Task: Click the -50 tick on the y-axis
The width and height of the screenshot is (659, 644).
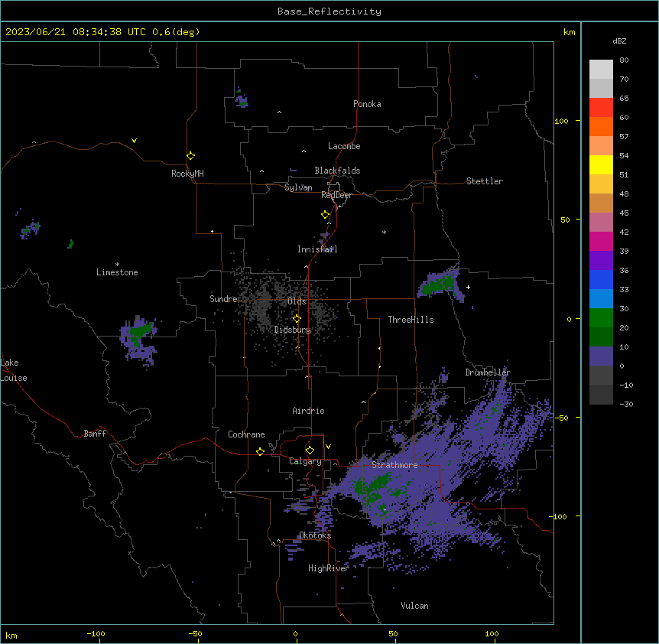Action: [x=561, y=418]
